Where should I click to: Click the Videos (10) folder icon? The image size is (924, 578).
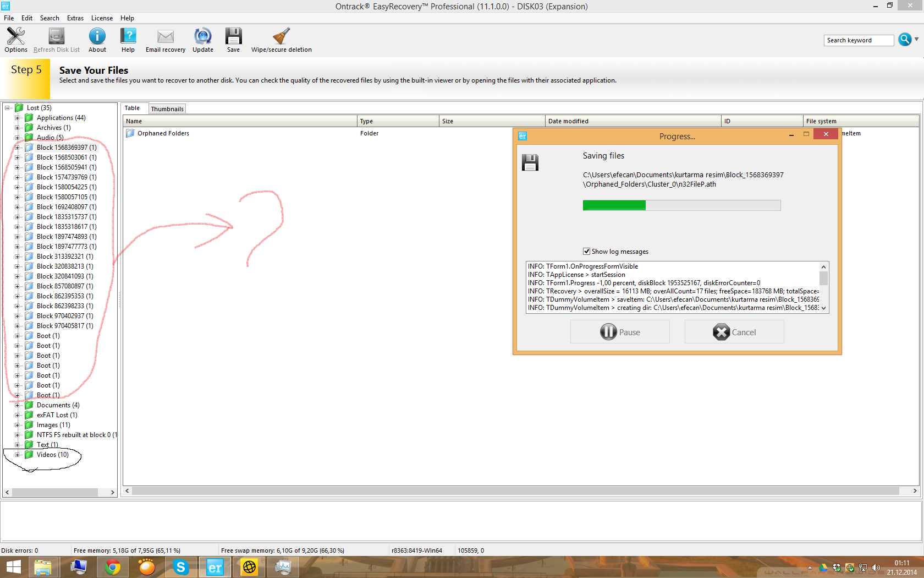pos(29,455)
